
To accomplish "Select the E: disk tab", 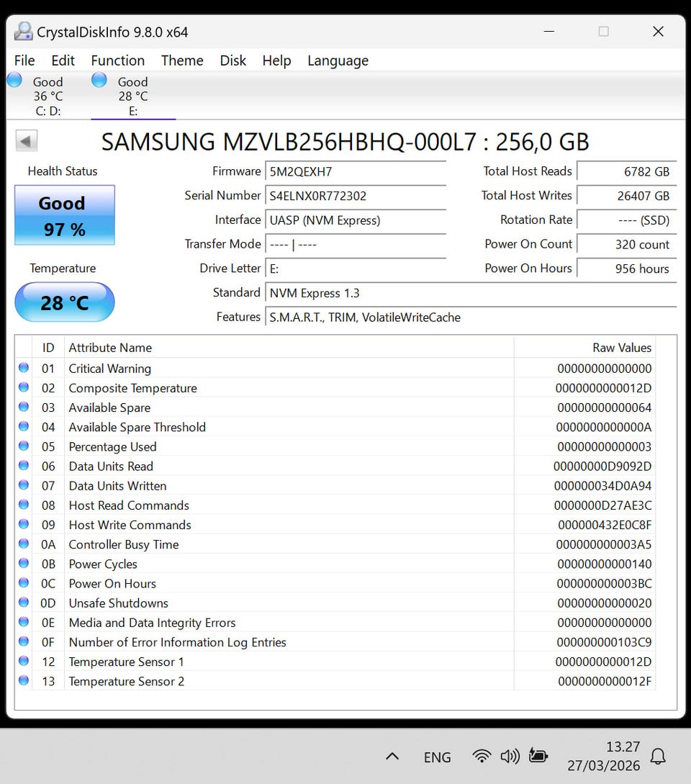I will [133, 96].
